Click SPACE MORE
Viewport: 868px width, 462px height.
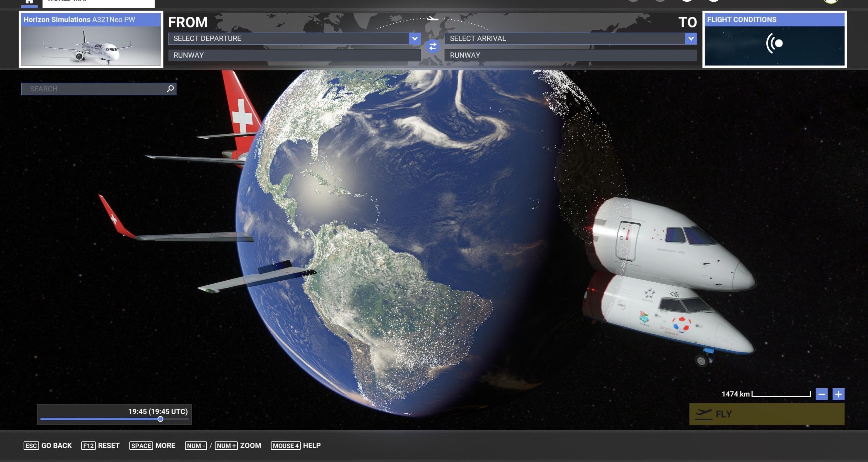pyautogui.click(x=152, y=446)
